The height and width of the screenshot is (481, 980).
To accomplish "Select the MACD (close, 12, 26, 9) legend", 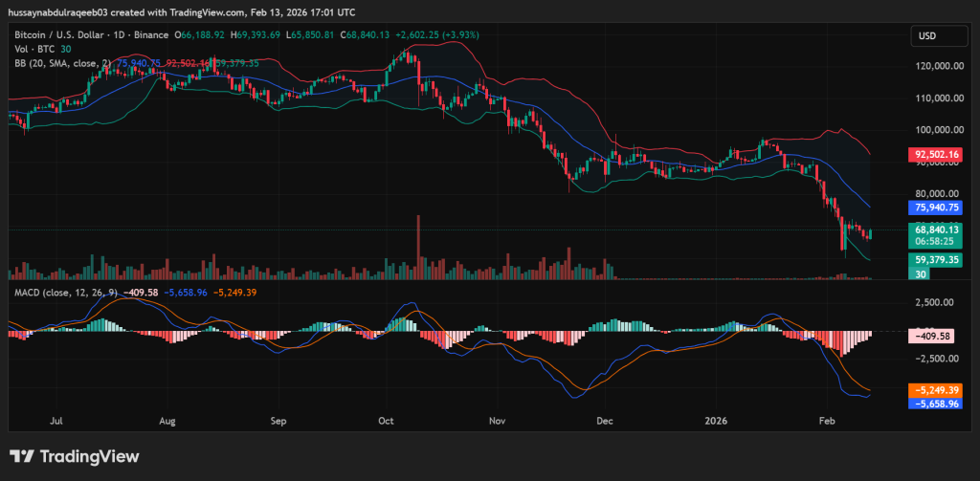I will [x=57, y=291].
